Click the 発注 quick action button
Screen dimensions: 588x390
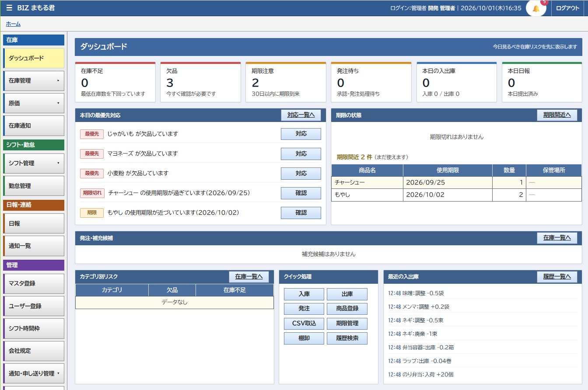(x=304, y=309)
